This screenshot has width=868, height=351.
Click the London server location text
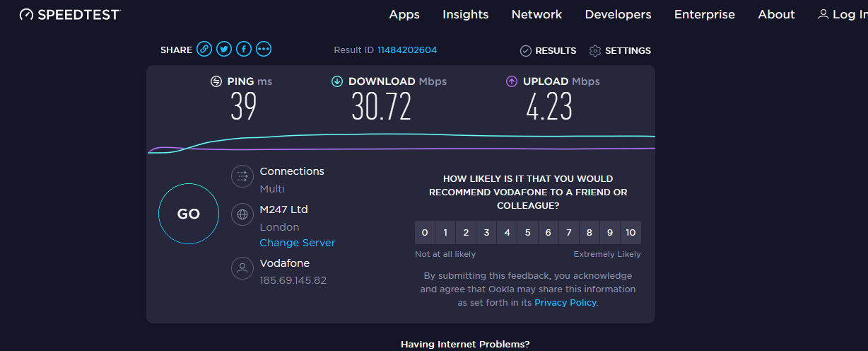[x=279, y=227]
